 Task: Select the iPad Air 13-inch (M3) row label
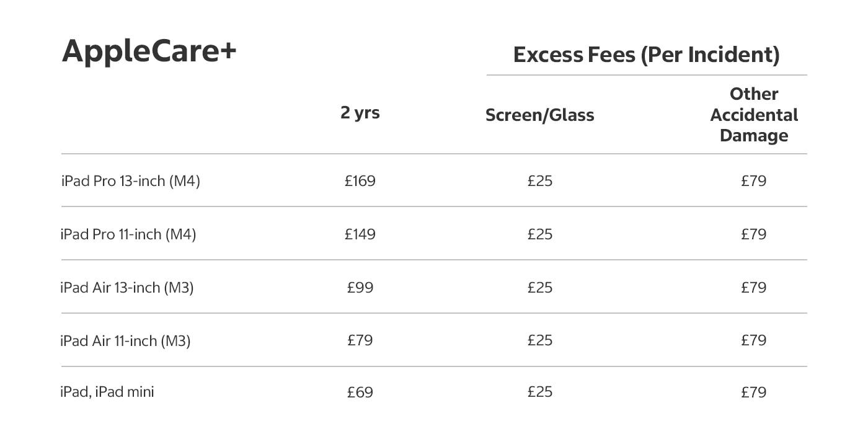coord(127,288)
